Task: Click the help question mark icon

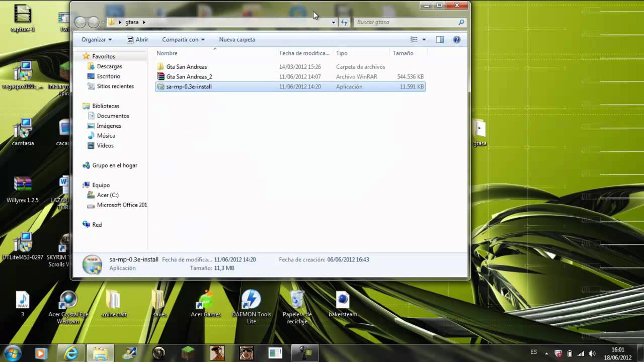Action: coord(456,40)
